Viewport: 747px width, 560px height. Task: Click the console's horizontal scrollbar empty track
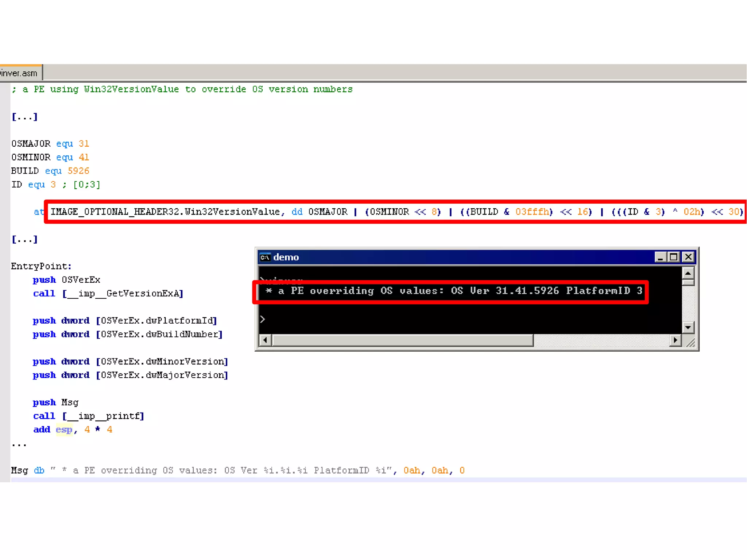click(x=602, y=340)
